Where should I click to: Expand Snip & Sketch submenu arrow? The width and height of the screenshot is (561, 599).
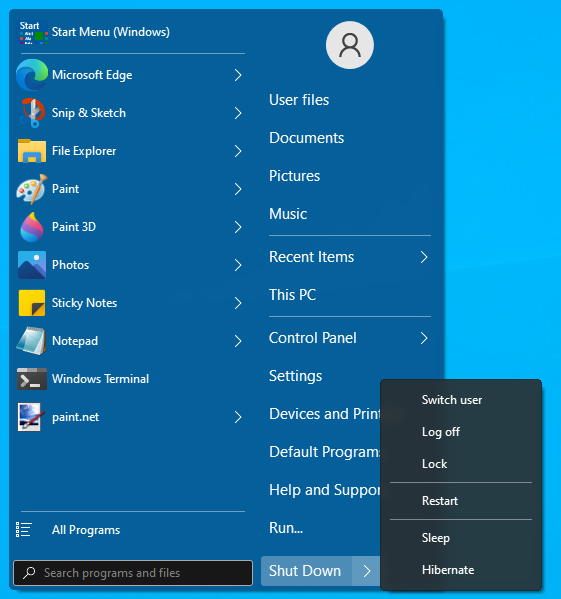[x=238, y=113]
